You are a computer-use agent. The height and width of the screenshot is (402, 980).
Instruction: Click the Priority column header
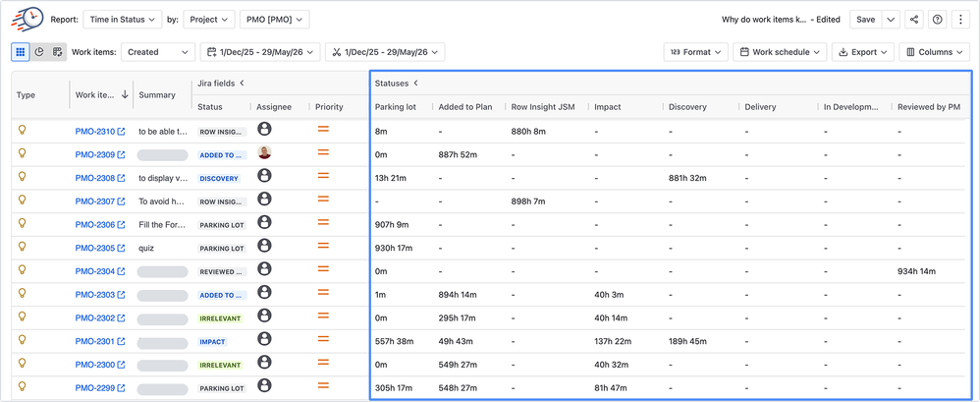(329, 107)
